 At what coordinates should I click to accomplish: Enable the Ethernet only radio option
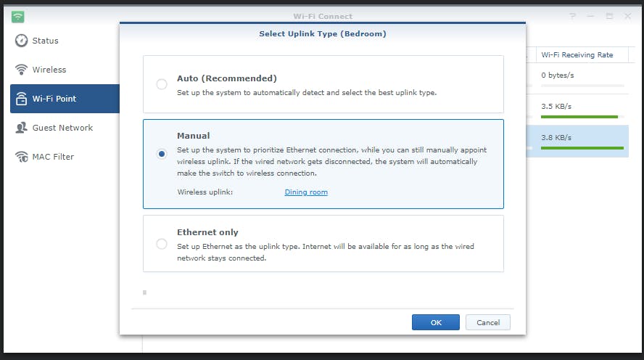pyautogui.click(x=162, y=244)
